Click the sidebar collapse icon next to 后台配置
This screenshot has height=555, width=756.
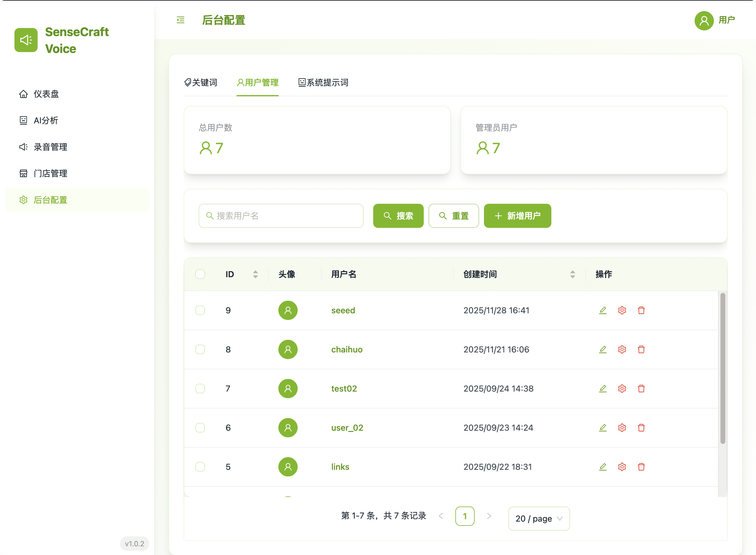180,20
